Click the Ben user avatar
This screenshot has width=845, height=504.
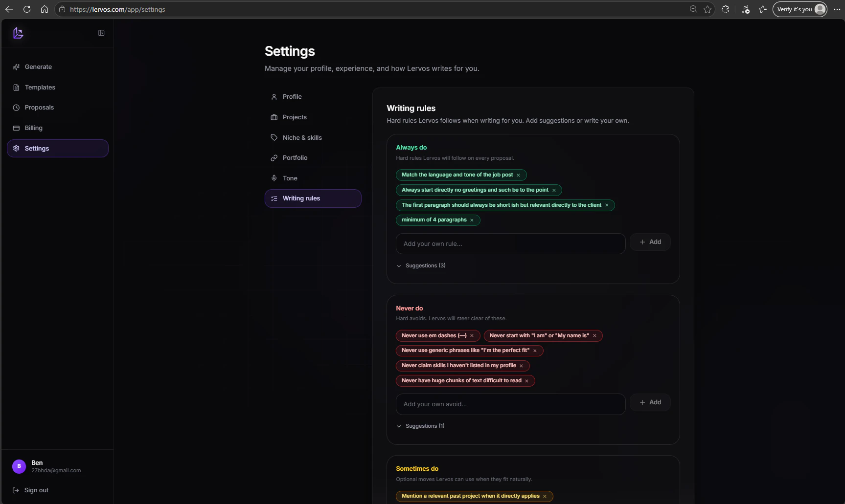pyautogui.click(x=19, y=466)
